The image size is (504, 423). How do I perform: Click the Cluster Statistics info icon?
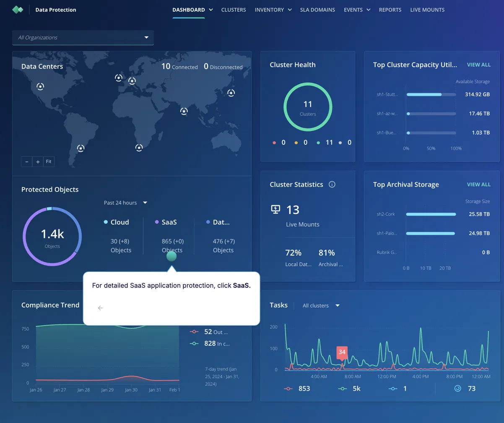(332, 184)
